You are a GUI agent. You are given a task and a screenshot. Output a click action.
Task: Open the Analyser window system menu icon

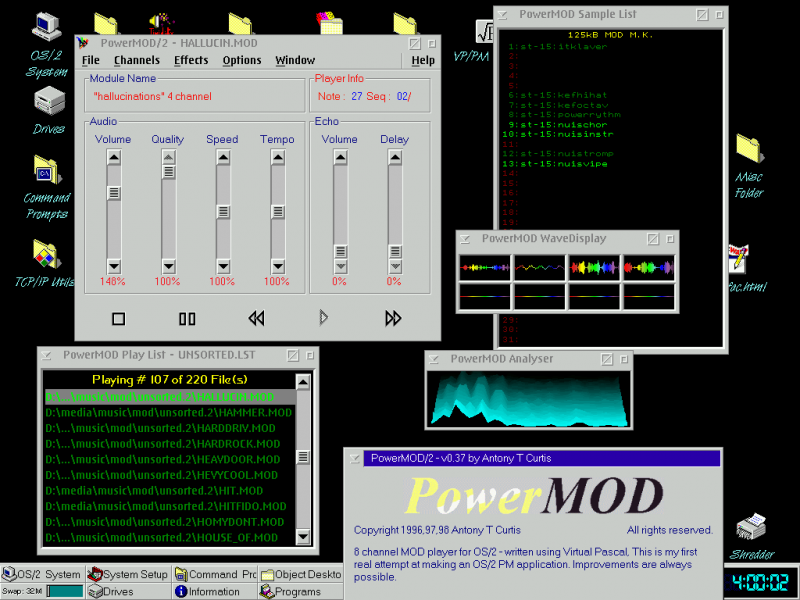pos(434,359)
